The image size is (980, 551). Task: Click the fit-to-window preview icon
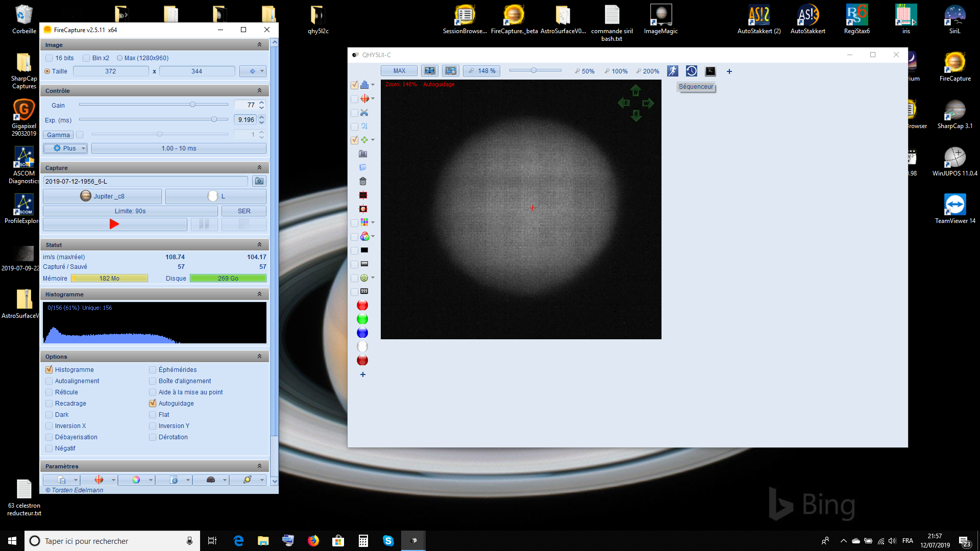click(x=430, y=71)
